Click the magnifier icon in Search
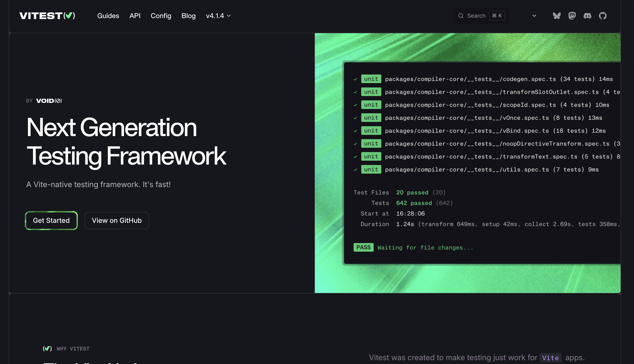This screenshot has height=364, width=634. 461,16
